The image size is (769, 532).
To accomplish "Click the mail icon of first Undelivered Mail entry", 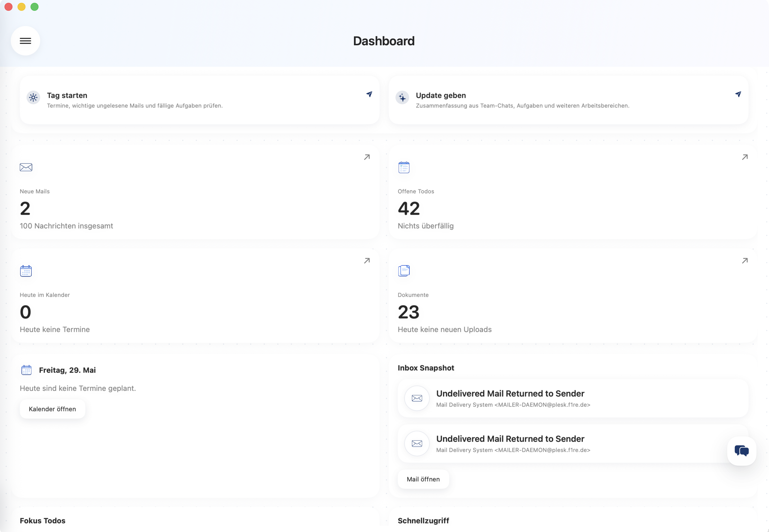I will (417, 398).
